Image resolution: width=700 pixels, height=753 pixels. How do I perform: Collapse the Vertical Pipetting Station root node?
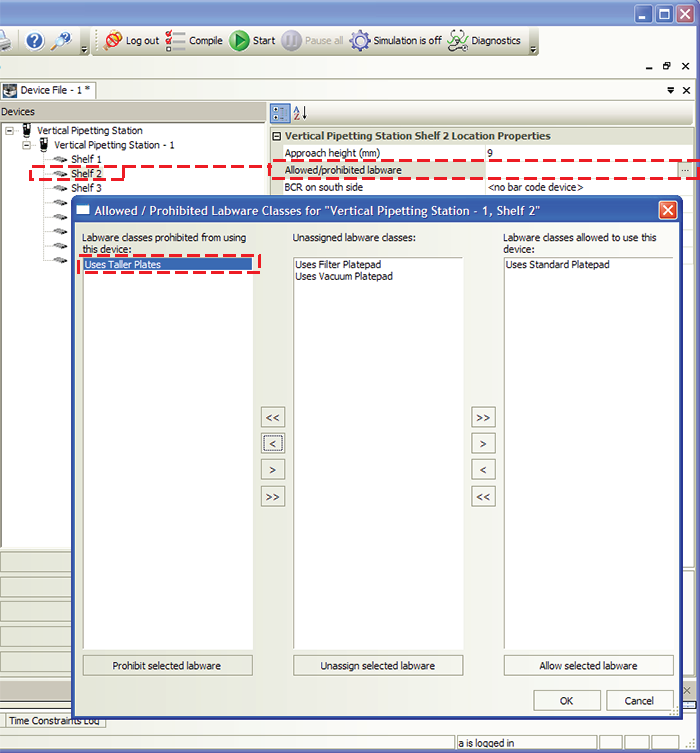pos(9,131)
